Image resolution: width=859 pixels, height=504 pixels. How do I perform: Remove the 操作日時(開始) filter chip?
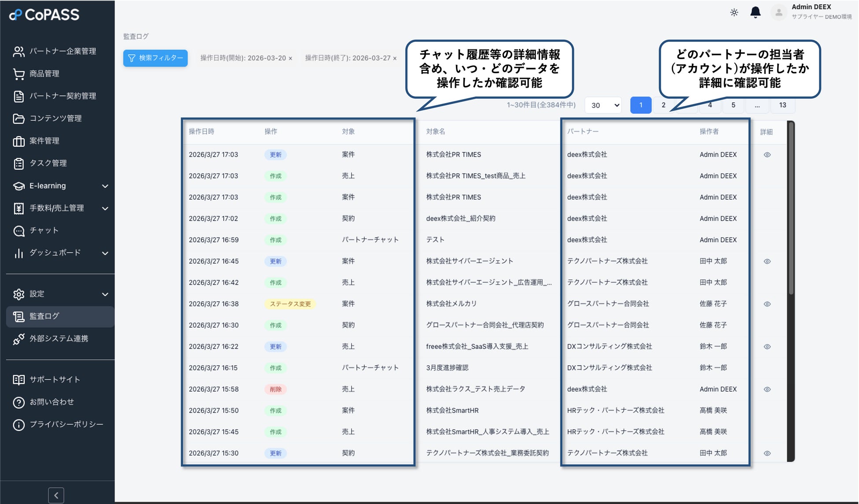click(x=290, y=59)
